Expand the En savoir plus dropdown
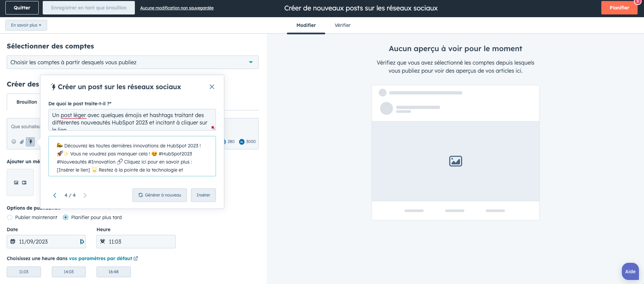644x284 pixels. coord(26,25)
